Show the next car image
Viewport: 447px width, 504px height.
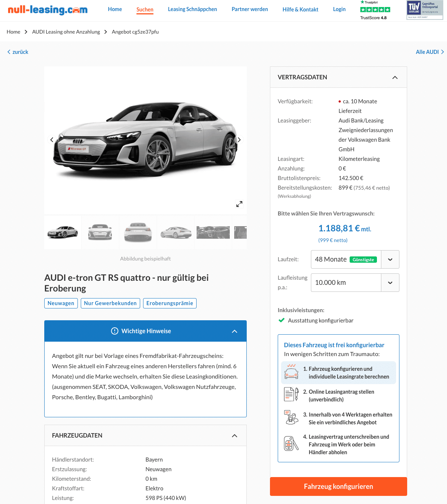click(x=239, y=139)
